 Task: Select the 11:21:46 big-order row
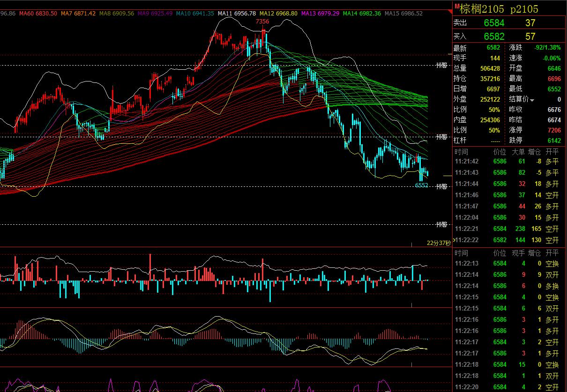(x=509, y=195)
